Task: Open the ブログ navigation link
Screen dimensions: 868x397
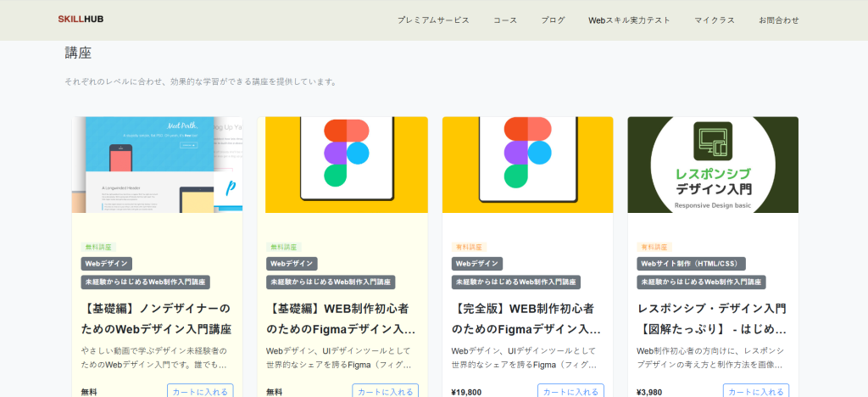Action: pos(553,20)
